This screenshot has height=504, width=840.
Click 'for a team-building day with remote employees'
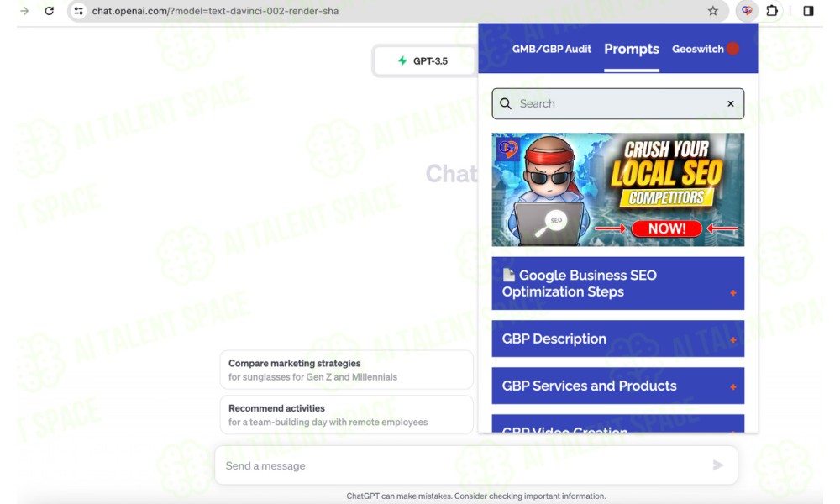328,422
